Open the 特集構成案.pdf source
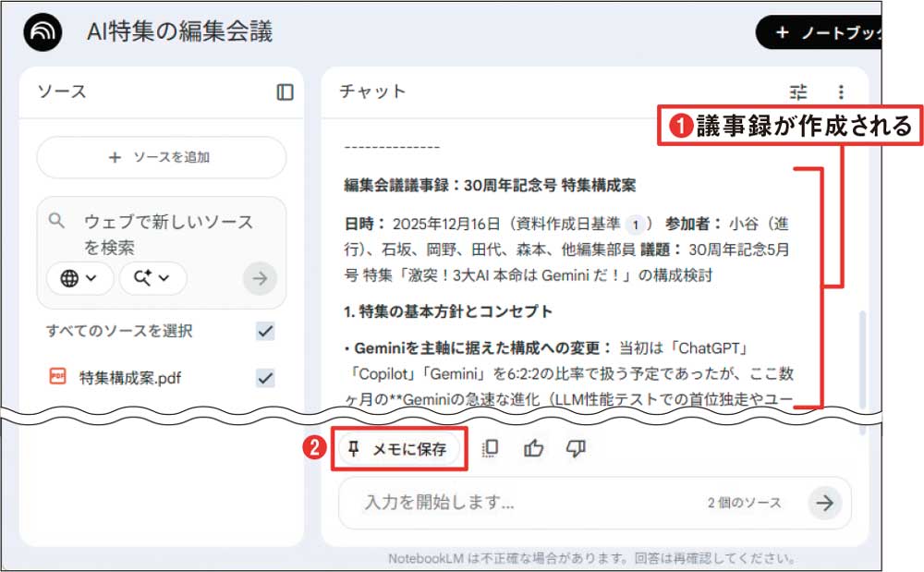 click(130, 378)
